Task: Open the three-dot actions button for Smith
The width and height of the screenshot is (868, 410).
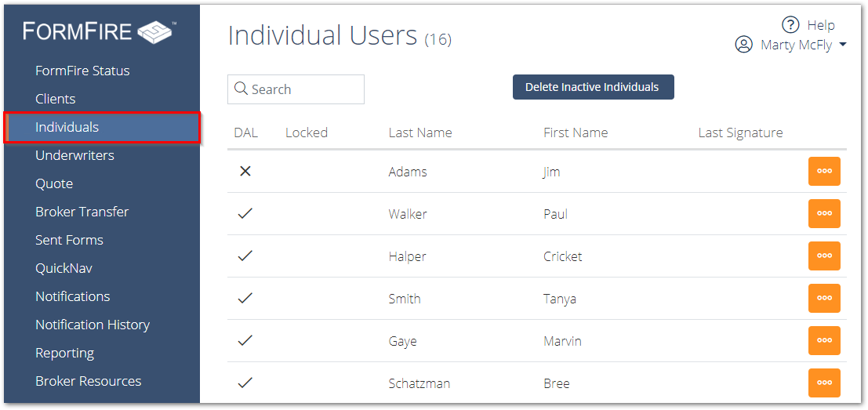Action: click(824, 298)
